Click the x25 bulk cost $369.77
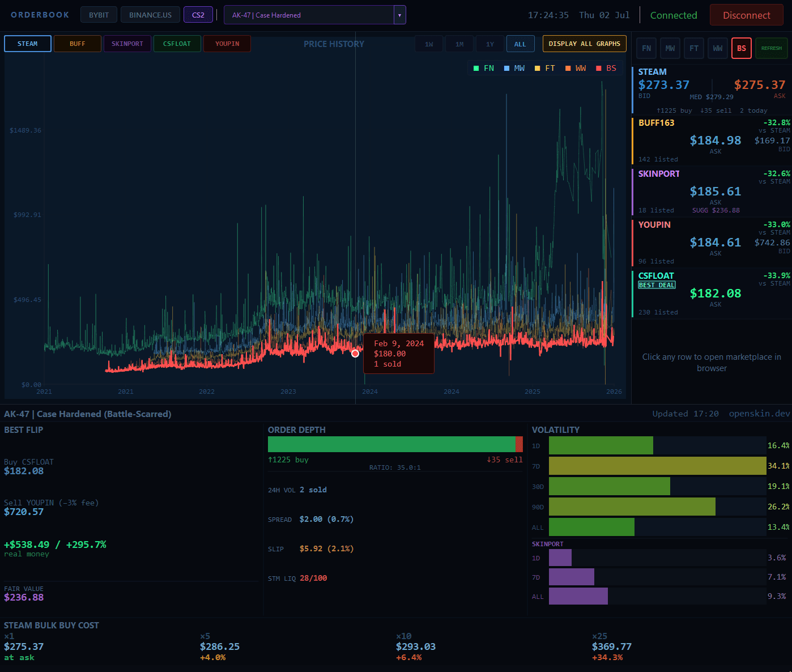Image resolution: width=792 pixels, height=672 pixels. tap(612, 647)
